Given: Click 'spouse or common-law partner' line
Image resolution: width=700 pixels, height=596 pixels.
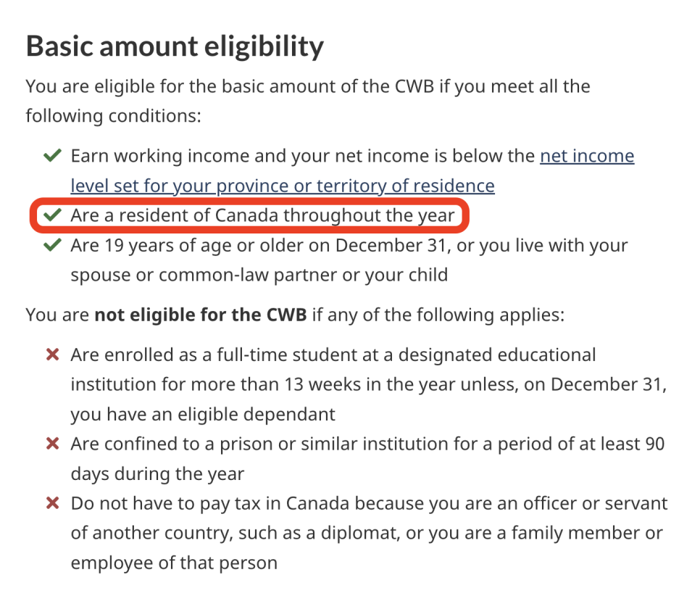Looking at the screenshot, I should coord(259,276).
